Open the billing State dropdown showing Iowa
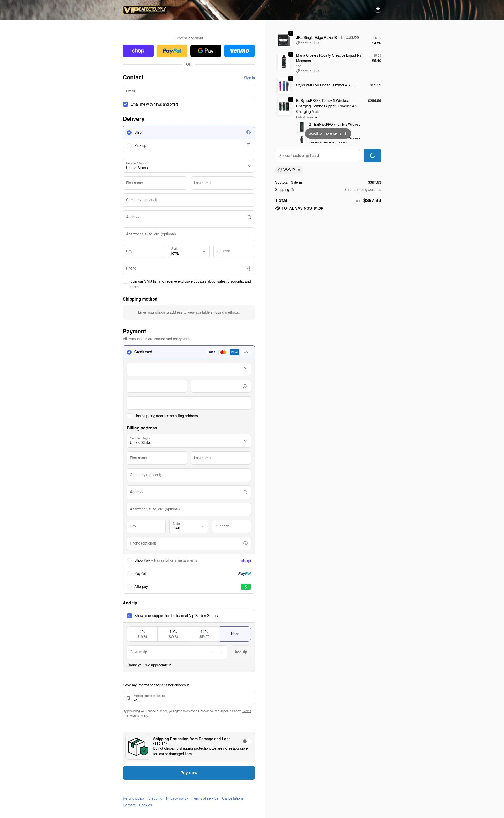This screenshot has width=504, height=818. 188,526
